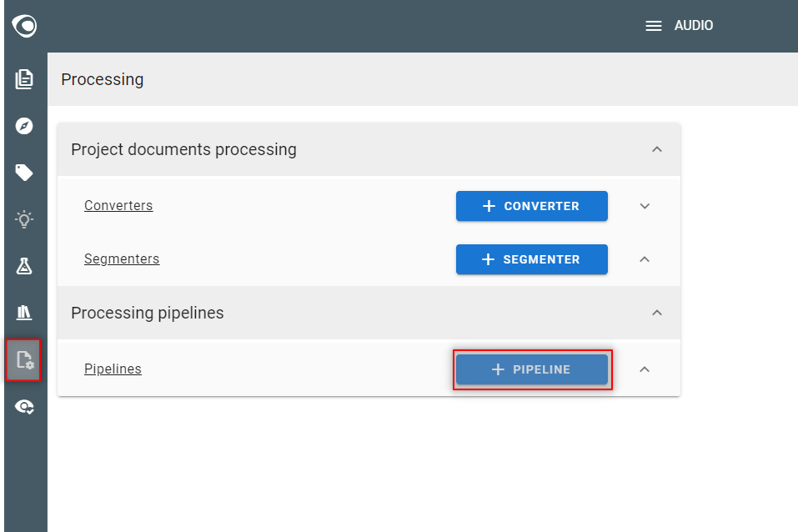Select the tag Labels sidebar icon
Screen dimensions: 798x532
point(24,173)
